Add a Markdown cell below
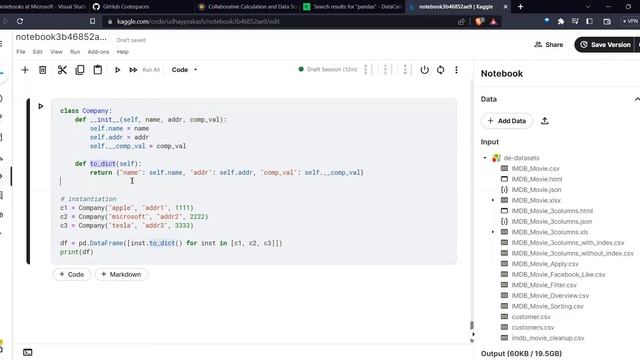Screen dimensions: 640x360 [121, 274]
